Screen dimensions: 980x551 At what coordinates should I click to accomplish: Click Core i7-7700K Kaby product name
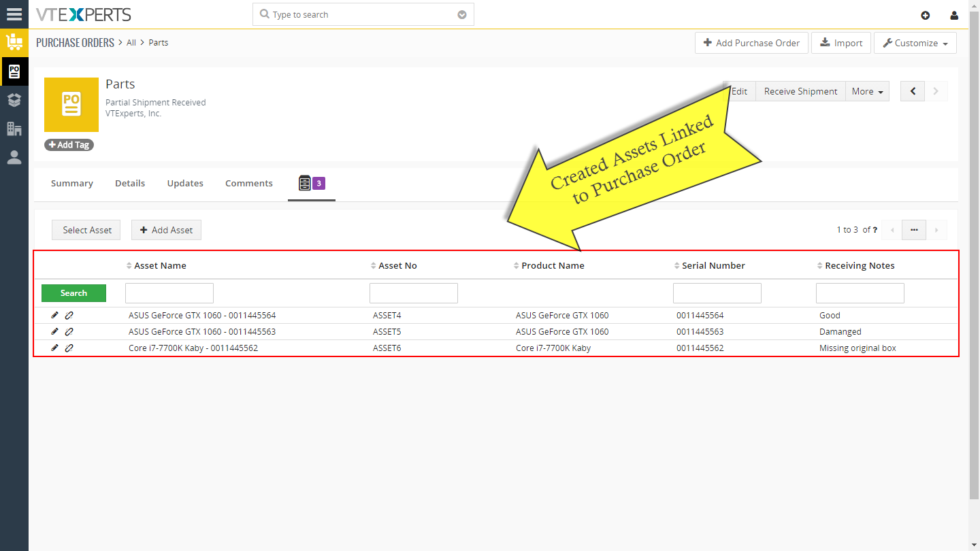coord(553,348)
